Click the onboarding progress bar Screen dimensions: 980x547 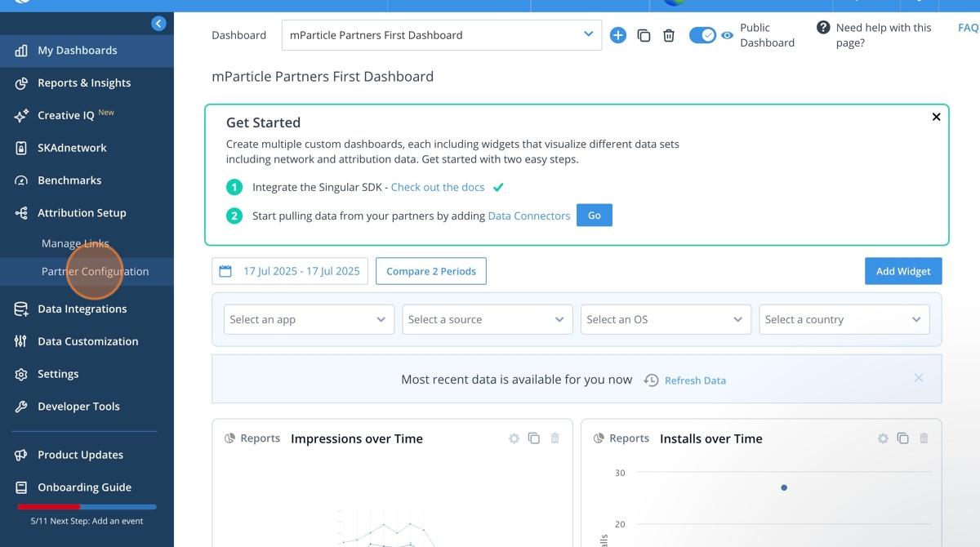[x=87, y=507]
